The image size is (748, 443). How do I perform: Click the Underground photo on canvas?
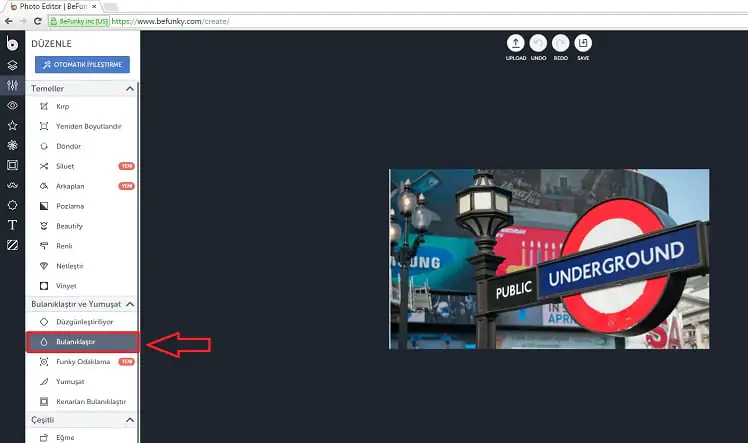coord(549,259)
